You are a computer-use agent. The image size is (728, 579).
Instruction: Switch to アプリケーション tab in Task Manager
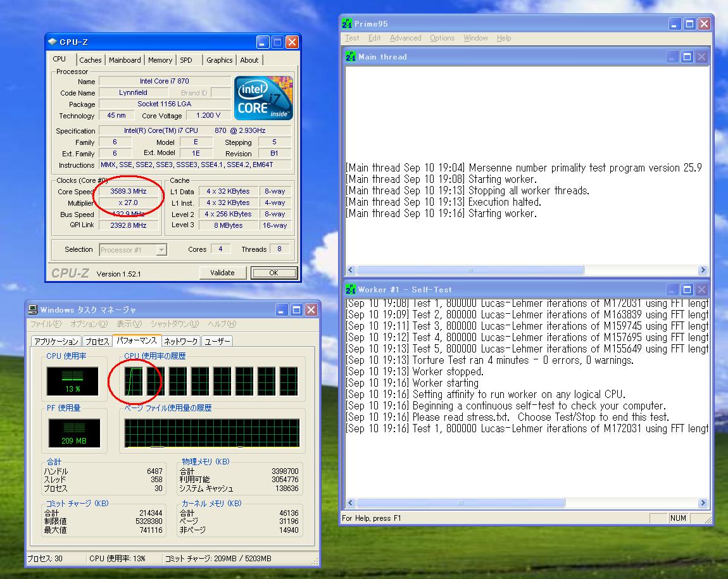[56, 342]
